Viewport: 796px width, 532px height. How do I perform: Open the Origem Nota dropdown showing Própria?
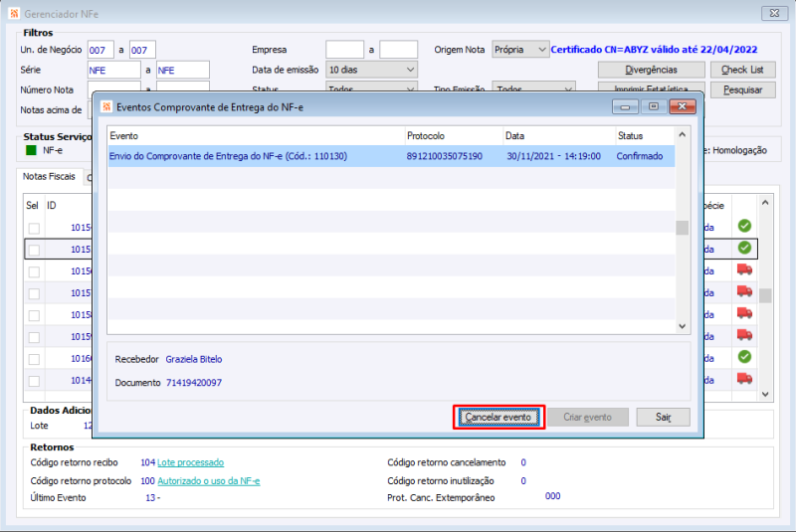(520, 49)
